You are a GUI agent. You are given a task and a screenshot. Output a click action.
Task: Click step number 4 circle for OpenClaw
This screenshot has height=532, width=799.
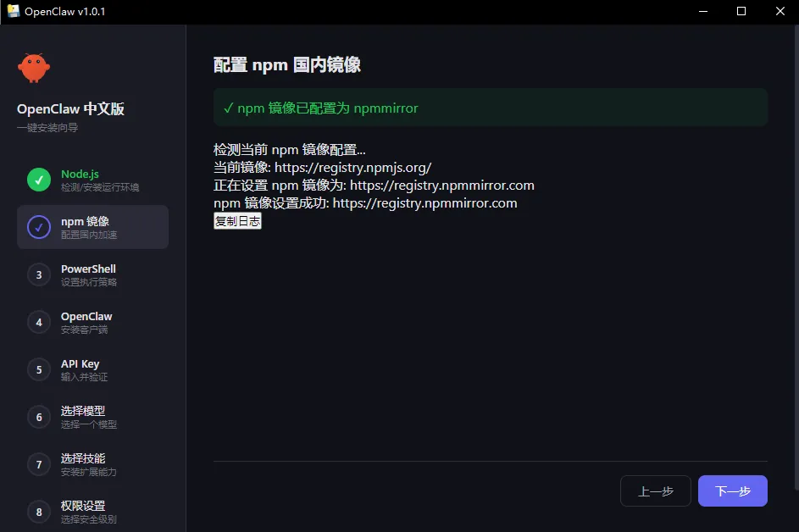pyautogui.click(x=39, y=322)
